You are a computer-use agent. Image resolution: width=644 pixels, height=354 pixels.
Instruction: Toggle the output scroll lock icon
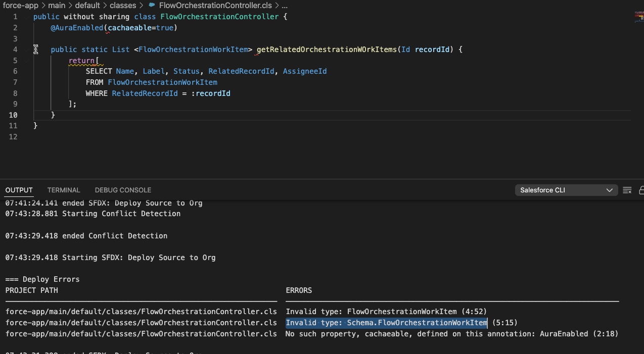pyautogui.click(x=641, y=190)
